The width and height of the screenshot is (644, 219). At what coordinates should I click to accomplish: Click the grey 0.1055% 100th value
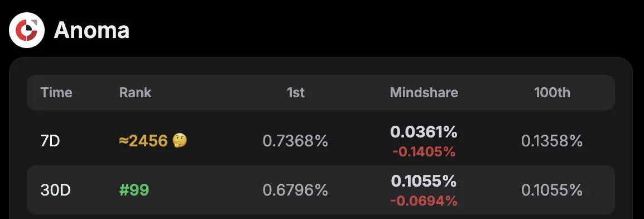pyautogui.click(x=552, y=191)
